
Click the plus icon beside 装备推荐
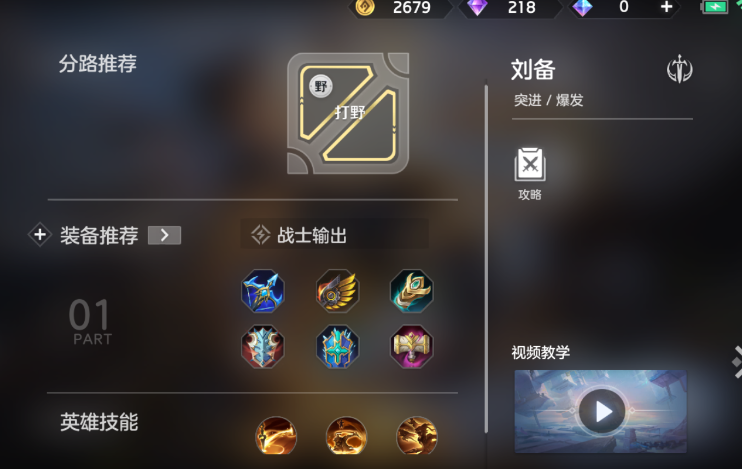click(40, 235)
